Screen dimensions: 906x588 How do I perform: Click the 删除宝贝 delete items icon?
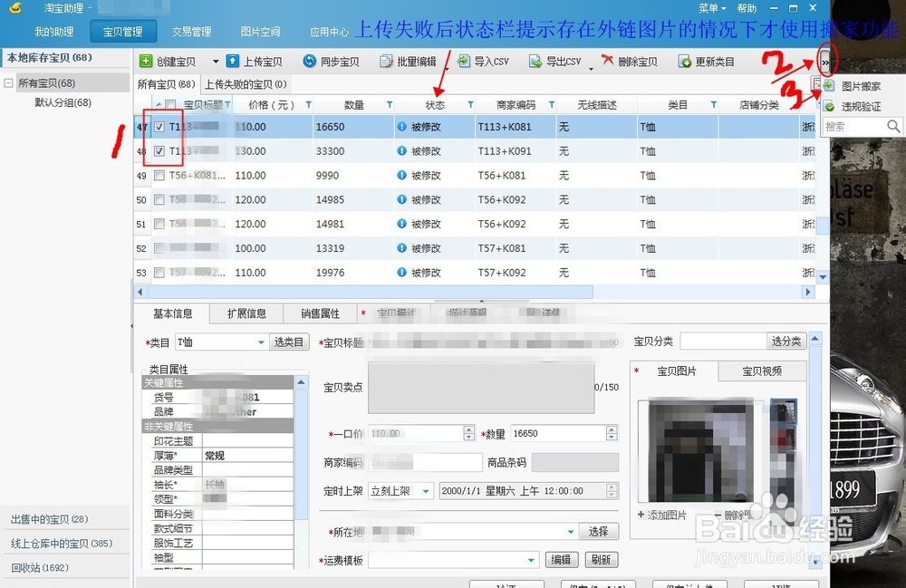(x=609, y=61)
